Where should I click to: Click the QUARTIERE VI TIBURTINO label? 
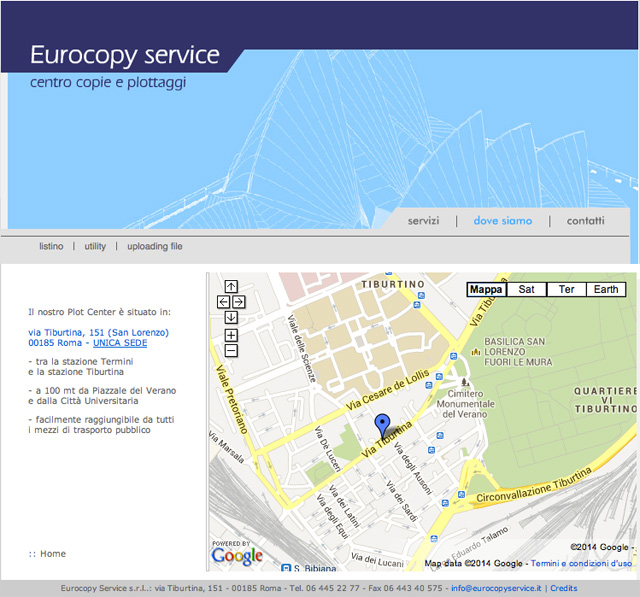pos(605,400)
